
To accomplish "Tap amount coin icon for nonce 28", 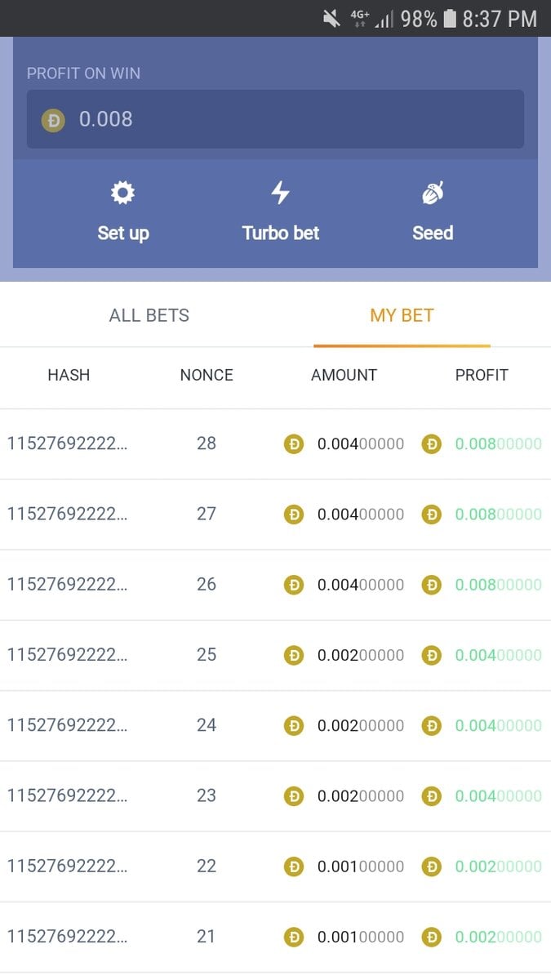I will pyautogui.click(x=294, y=444).
